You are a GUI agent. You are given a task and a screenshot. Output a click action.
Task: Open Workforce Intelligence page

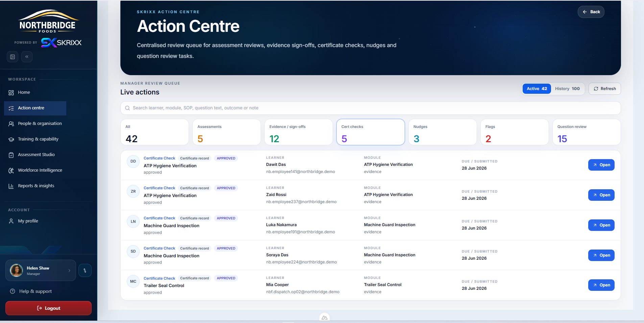[x=35, y=170]
